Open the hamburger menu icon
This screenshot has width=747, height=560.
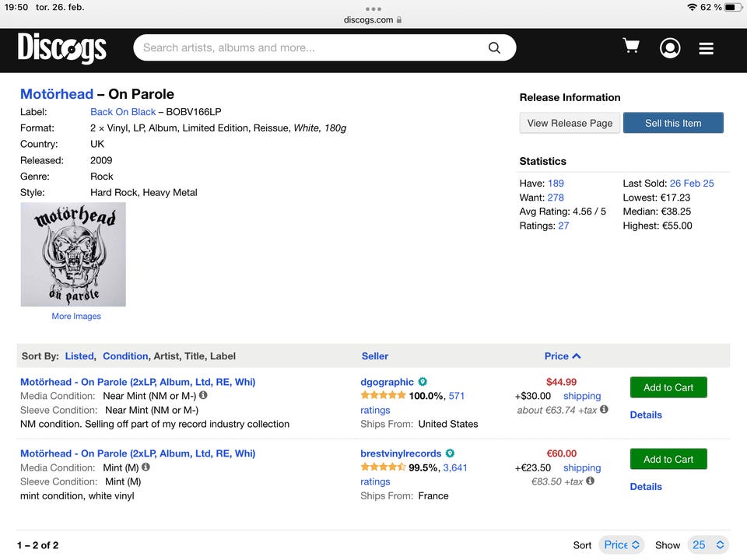click(x=706, y=48)
